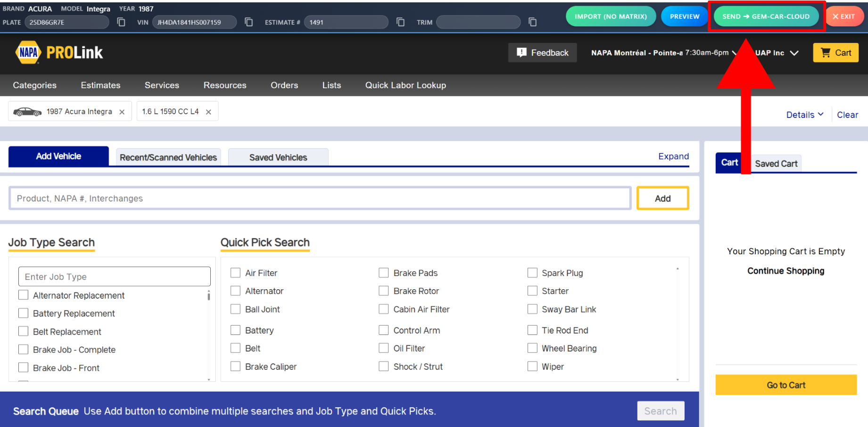This screenshot has width=868, height=427.
Task: Focus the Enter Job Type field
Action: (114, 276)
